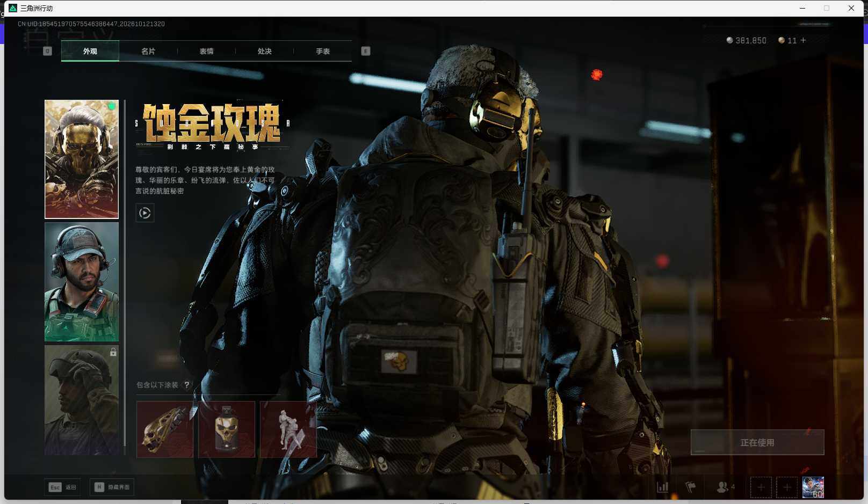Open the friends list icon showing 4
The height and width of the screenshot is (504, 868).
pyautogui.click(x=725, y=487)
